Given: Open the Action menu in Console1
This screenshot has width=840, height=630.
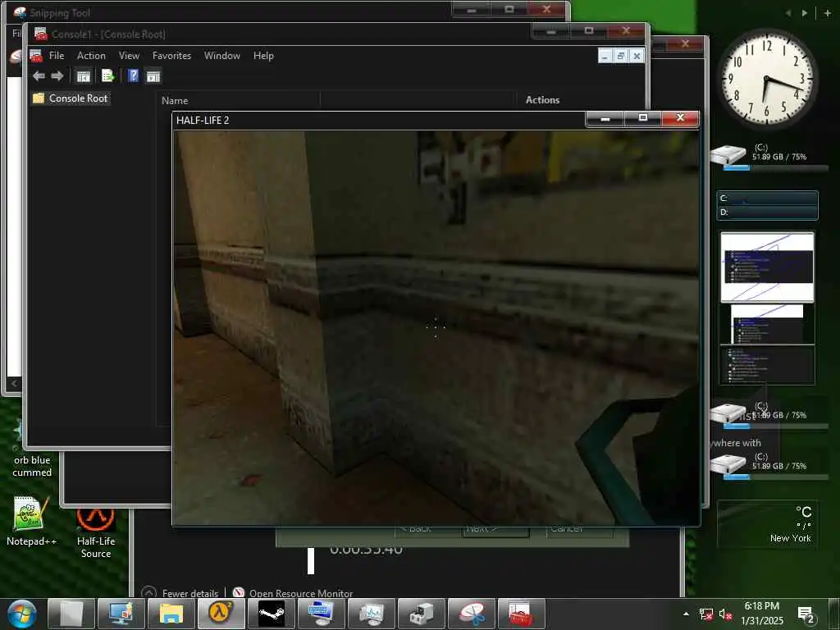Looking at the screenshot, I should [91, 56].
